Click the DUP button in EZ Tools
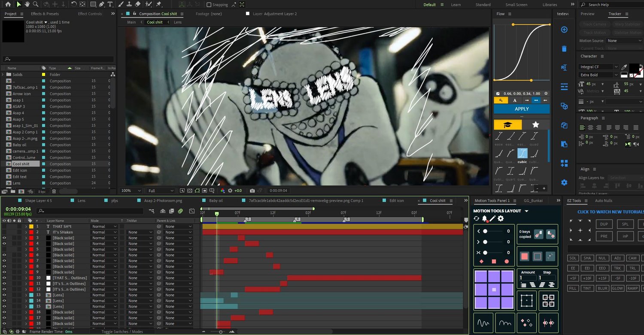Image resolution: width=644 pixels, height=335 pixels. pyautogui.click(x=604, y=224)
